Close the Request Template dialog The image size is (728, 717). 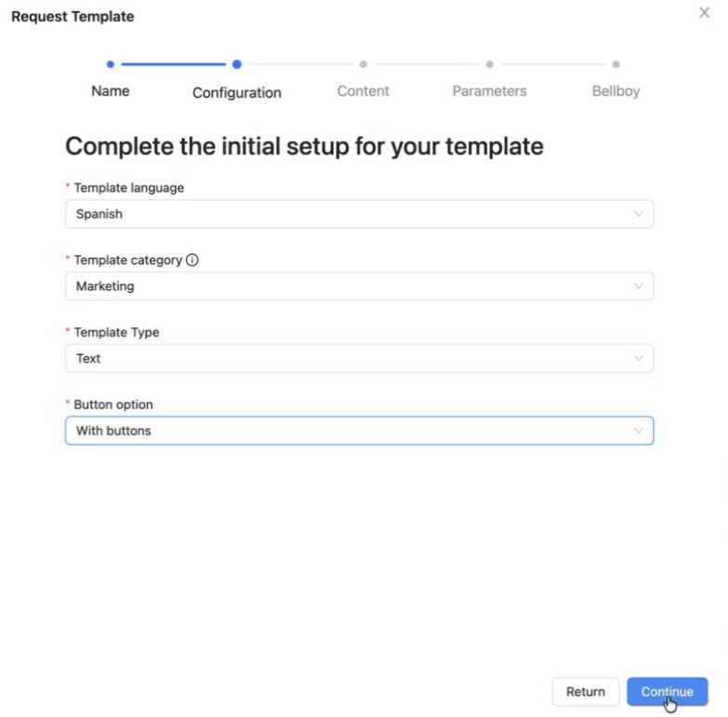click(x=704, y=13)
